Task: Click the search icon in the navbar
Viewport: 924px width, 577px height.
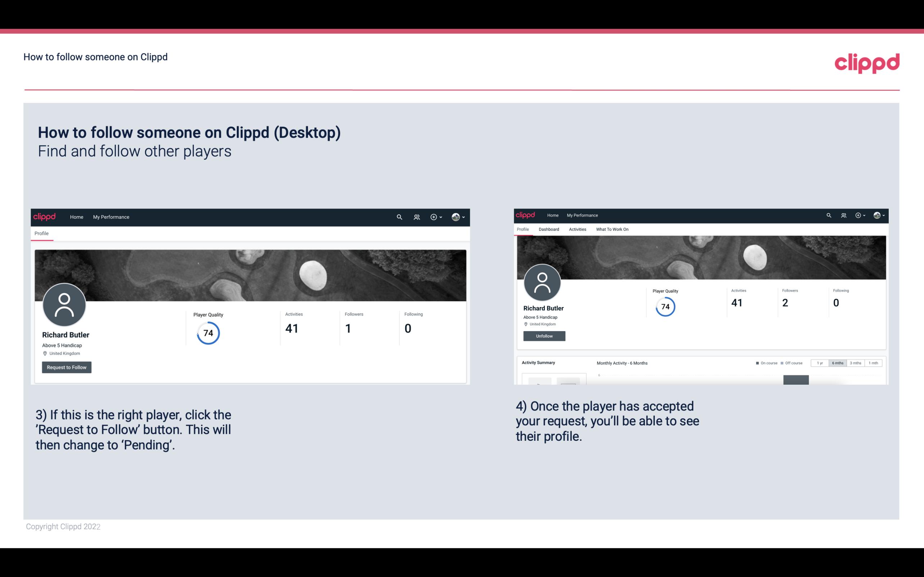Action: click(x=398, y=216)
